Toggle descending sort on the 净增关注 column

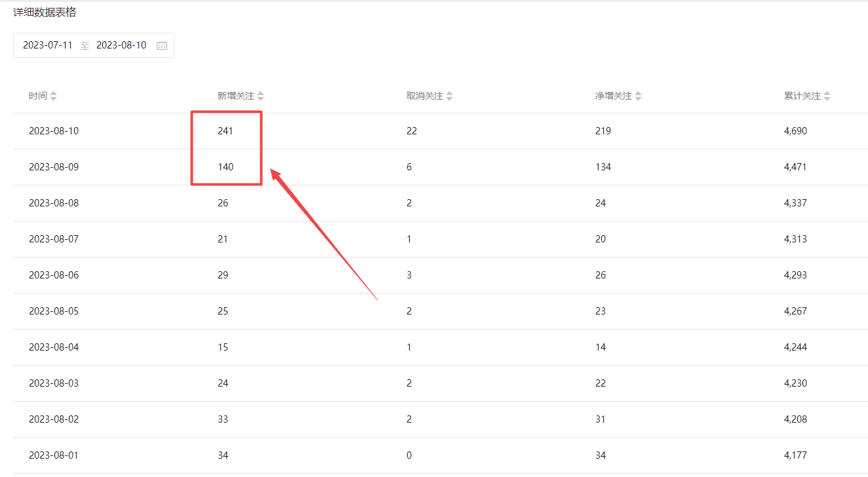[638, 98]
